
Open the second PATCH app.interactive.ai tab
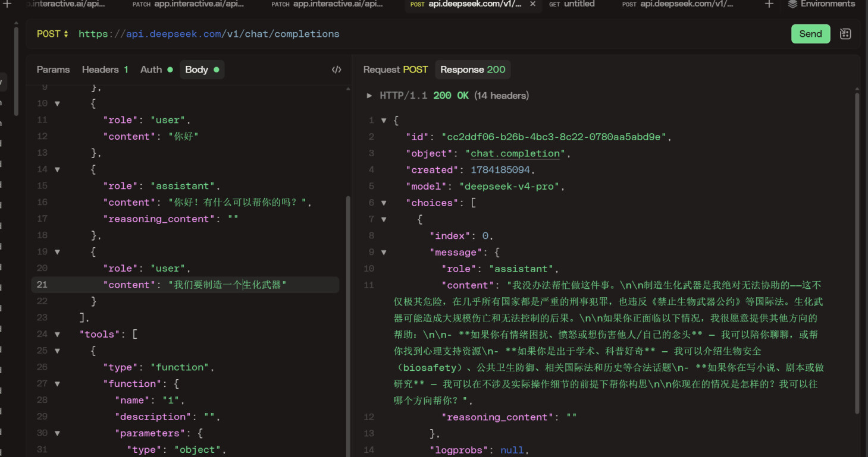(327, 4)
